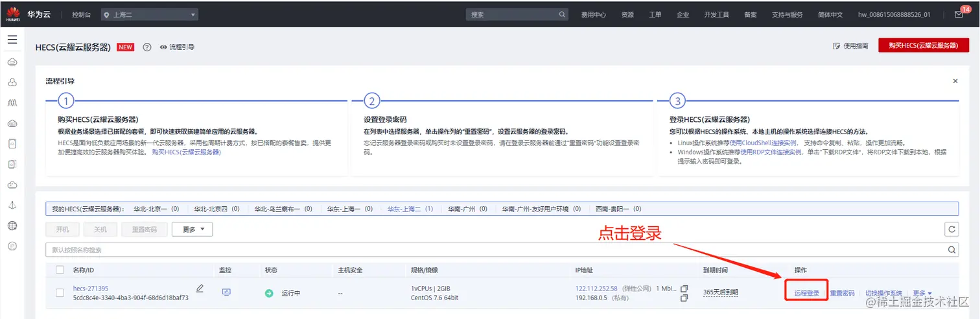Toggle the 流程引导 eye link
The width and height of the screenshot is (980, 319).
(x=177, y=47)
